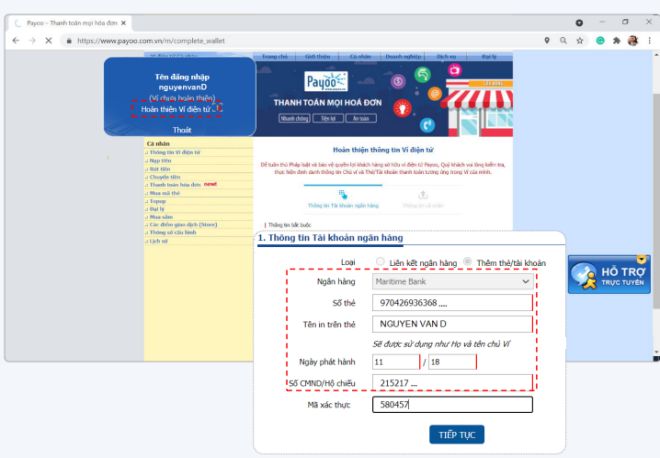Click the purple dollar coin icon in banner

[x=398, y=81]
